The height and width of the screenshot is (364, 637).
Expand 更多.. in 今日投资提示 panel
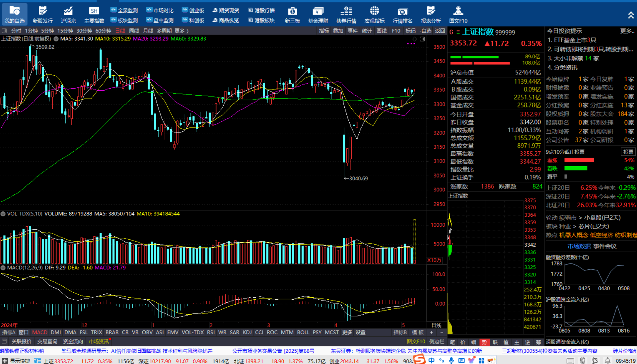(627, 31)
